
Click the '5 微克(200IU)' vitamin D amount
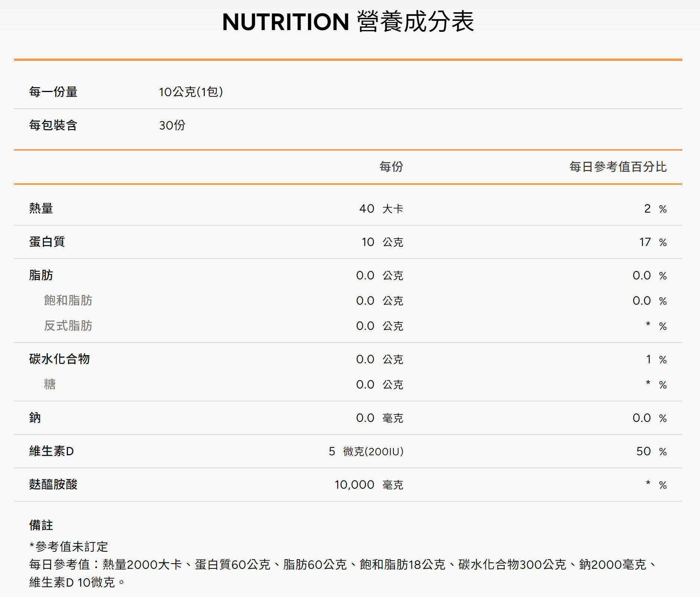pos(366,451)
